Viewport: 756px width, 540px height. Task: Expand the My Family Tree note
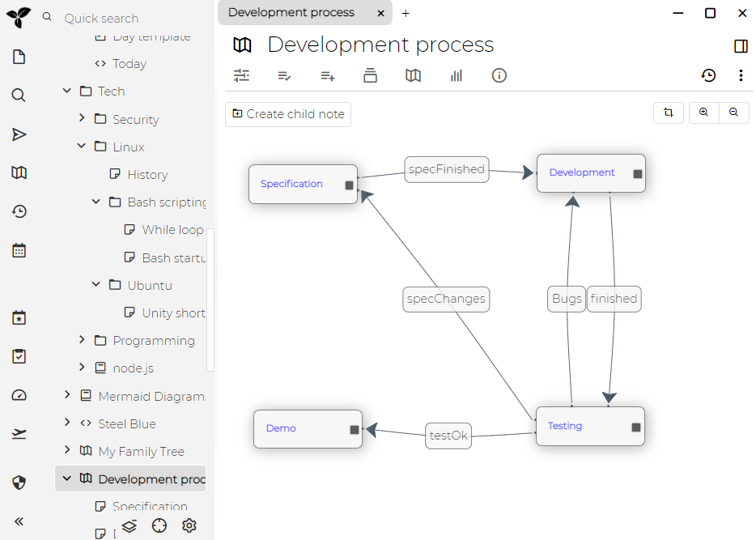67,451
